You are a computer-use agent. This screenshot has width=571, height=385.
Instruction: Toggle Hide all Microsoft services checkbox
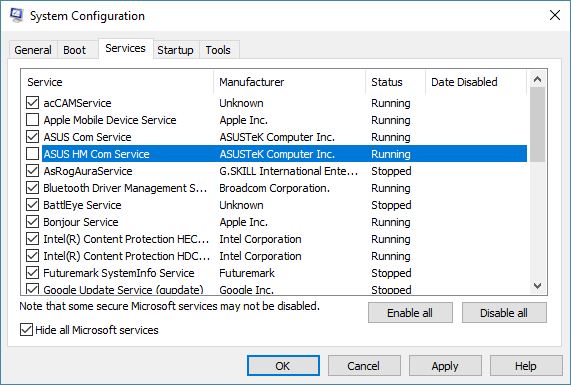[x=26, y=330]
